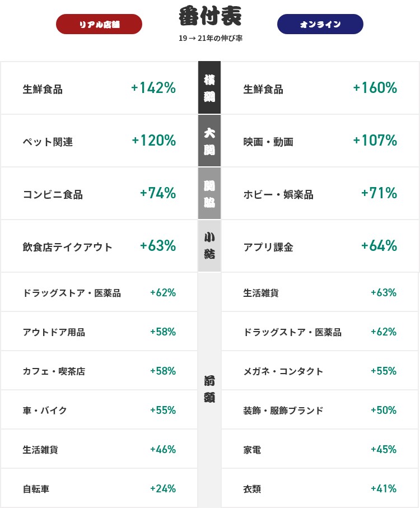This screenshot has height=508, width=420.
Task: Choose the アプリ課金 +64% row
Action: 320,246
